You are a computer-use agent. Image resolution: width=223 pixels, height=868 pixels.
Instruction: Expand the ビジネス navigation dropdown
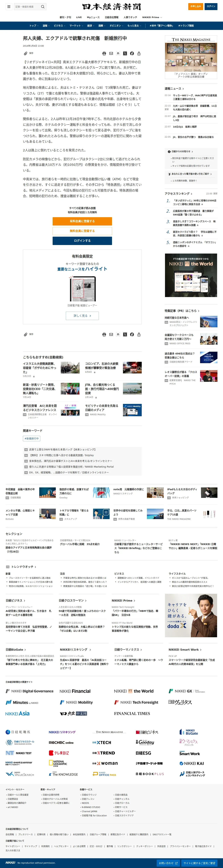pyautogui.click(x=60, y=26)
